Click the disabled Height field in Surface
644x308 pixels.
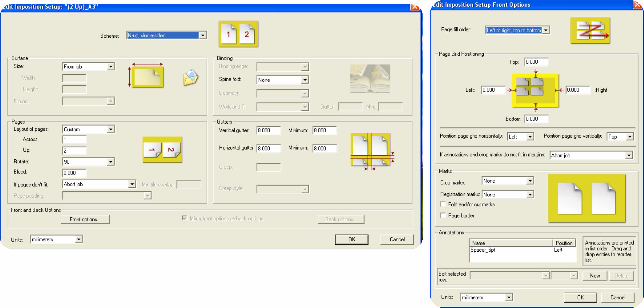74,90
